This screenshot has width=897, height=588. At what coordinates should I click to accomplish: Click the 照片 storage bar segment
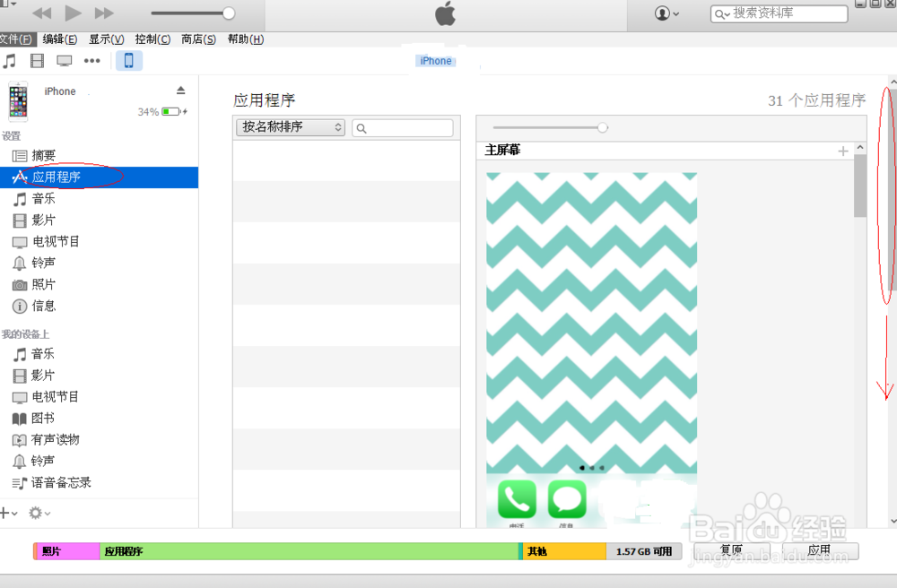tap(67, 551)
